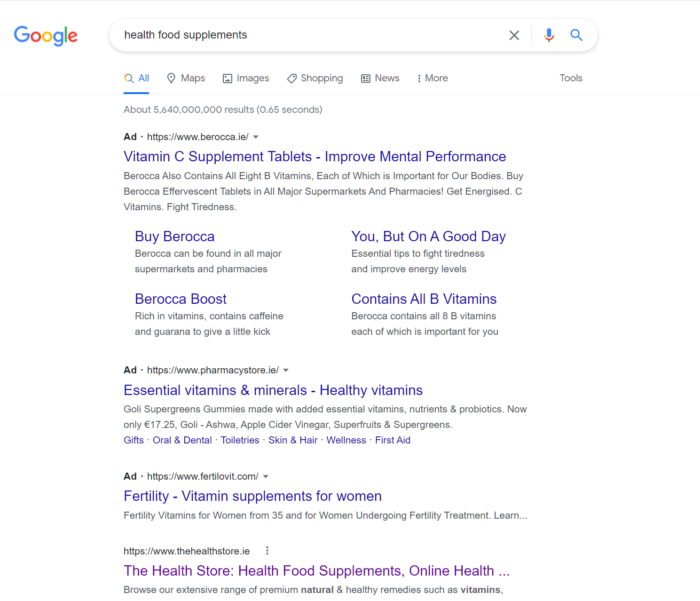Click the About 5,640,000,000 results text
The image size is (700, 601).
coord(223,110)
